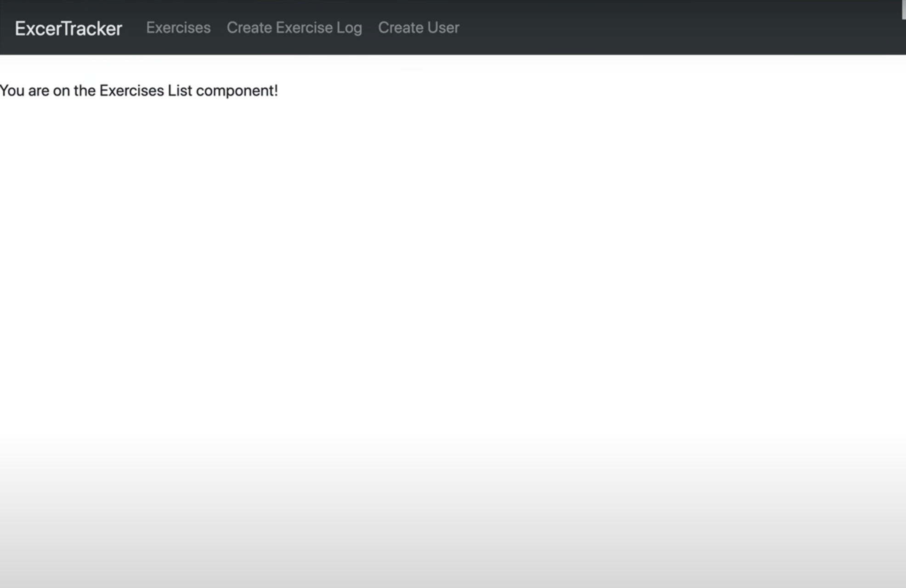Click the 'You are on the Exercises List component!' text
The height and width of the screenshot is (588, 906).
point(139,91)
